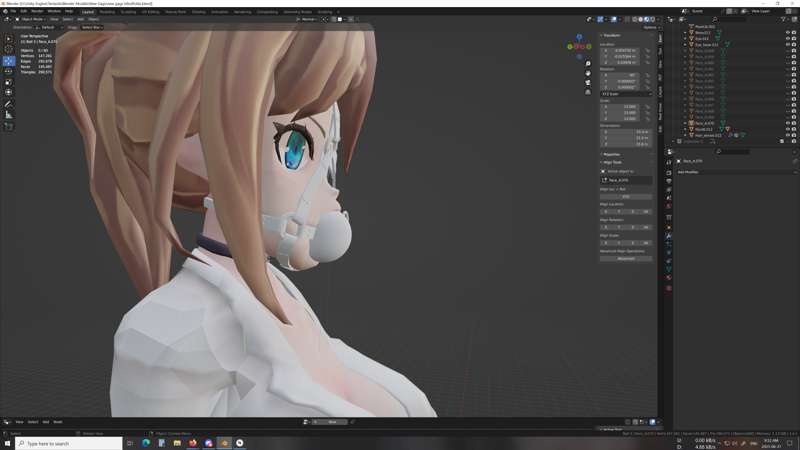Disable rendering for face_A.070 camera icon
This screenshot has width=800, height=450.
point(794,123)
